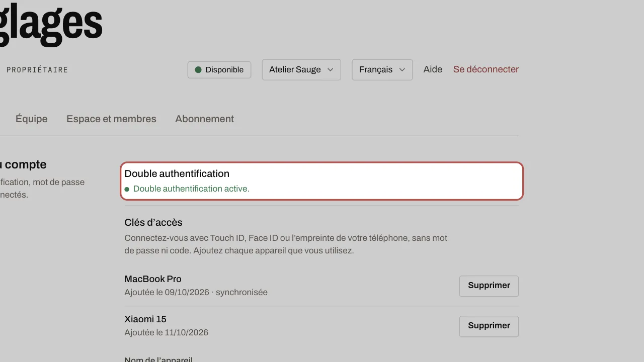644x362 pixels.
Task: Click the Disponible status button
Action: [x=219, y=69]
